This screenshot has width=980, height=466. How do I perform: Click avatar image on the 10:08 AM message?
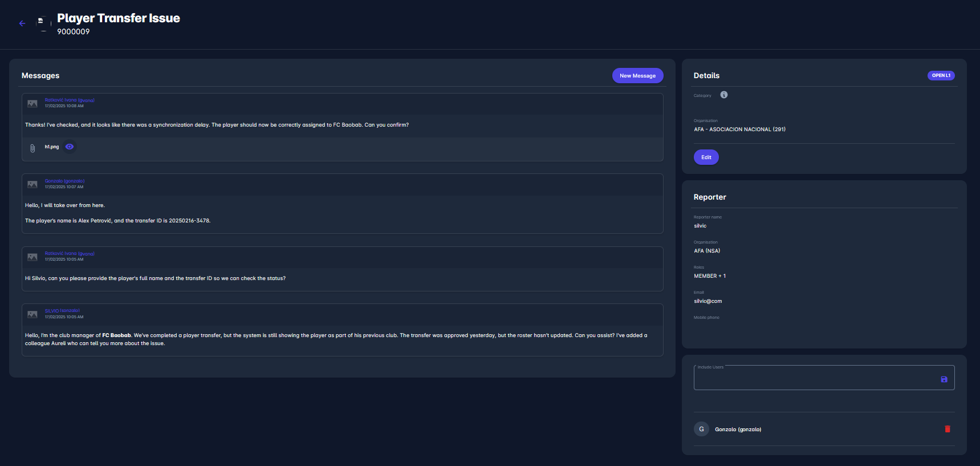coord(32,103)
